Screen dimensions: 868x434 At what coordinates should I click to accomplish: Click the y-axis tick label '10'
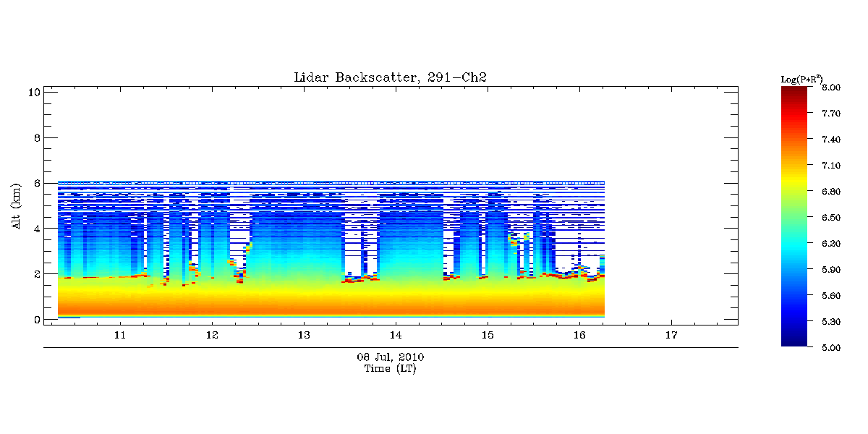pos(33,92)
